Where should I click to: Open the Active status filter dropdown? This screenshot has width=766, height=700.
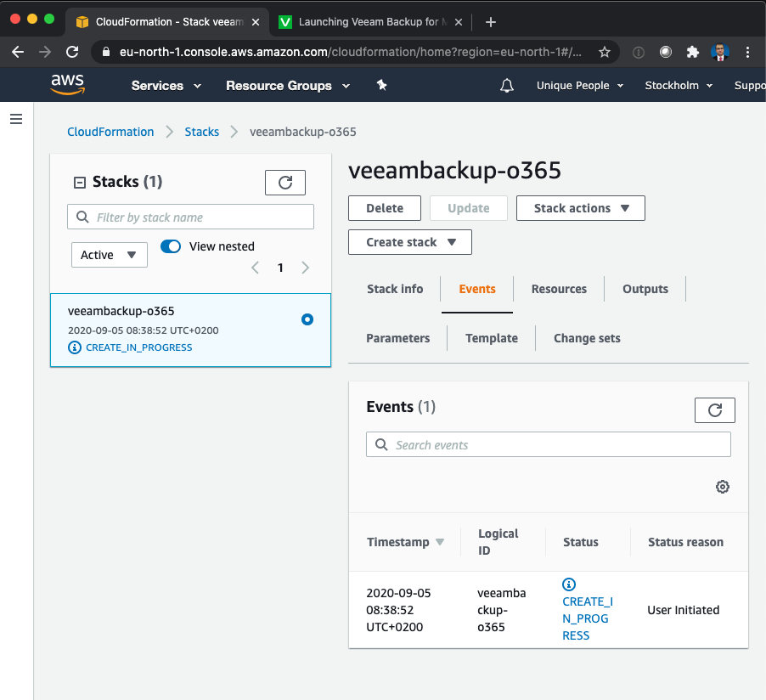110,255
